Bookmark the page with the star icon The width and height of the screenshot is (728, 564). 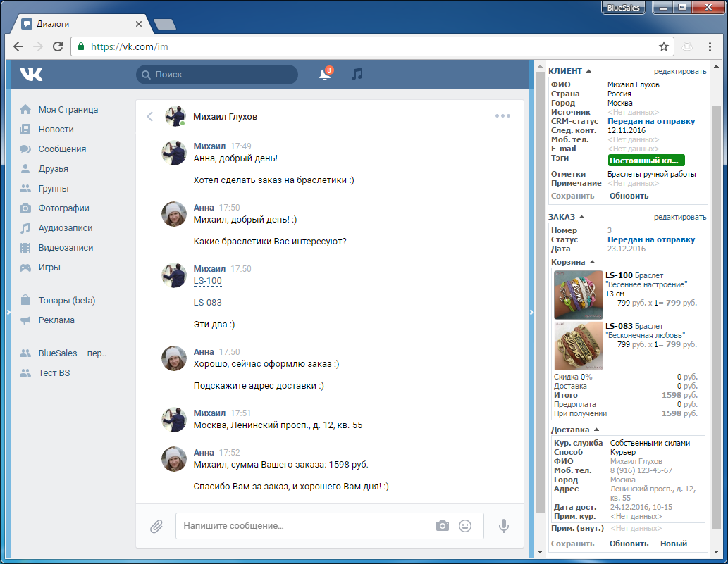[x=663, y=47]
